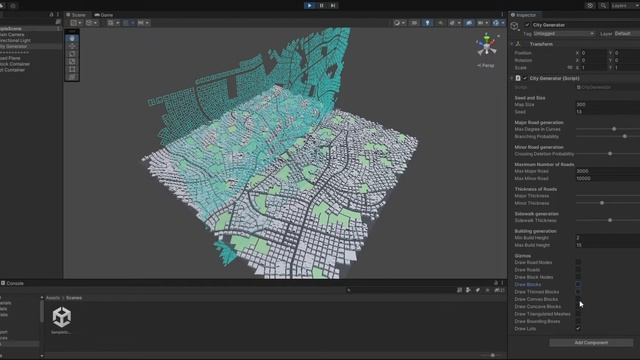
Task: Click the GameObject cube icon in Inspector
Action: tap(514, 27)
